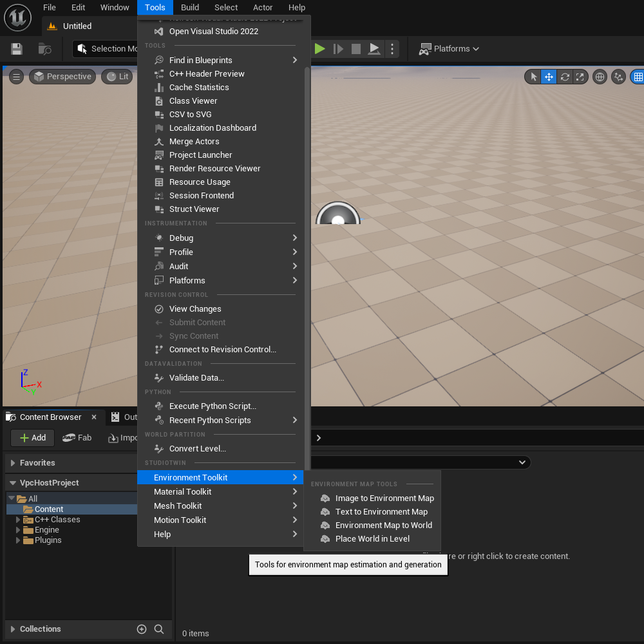Activate the Rotate gizmo tool
The width and height of the screenshot is (644, 644).
564,77
